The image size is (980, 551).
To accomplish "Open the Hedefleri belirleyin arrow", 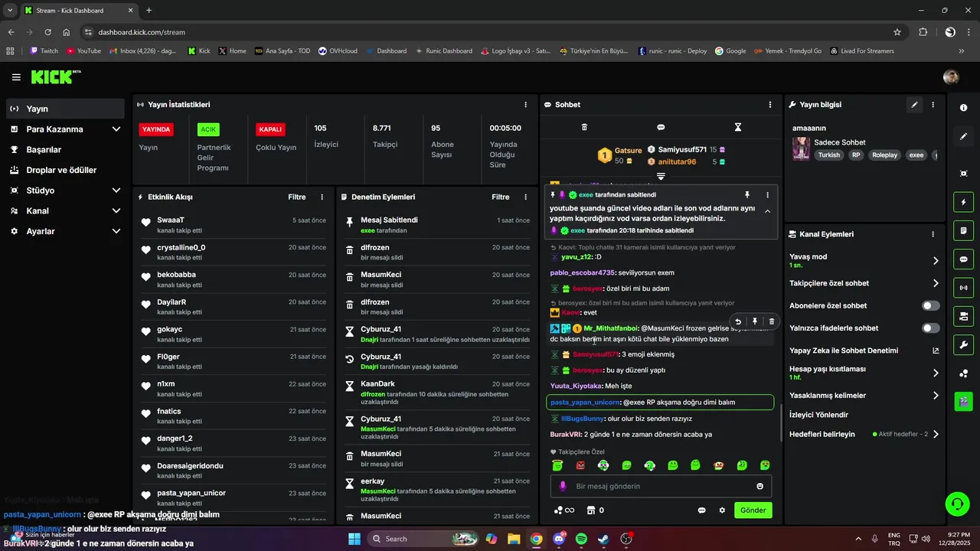I will pyautogui.click(x=936, y=434).
